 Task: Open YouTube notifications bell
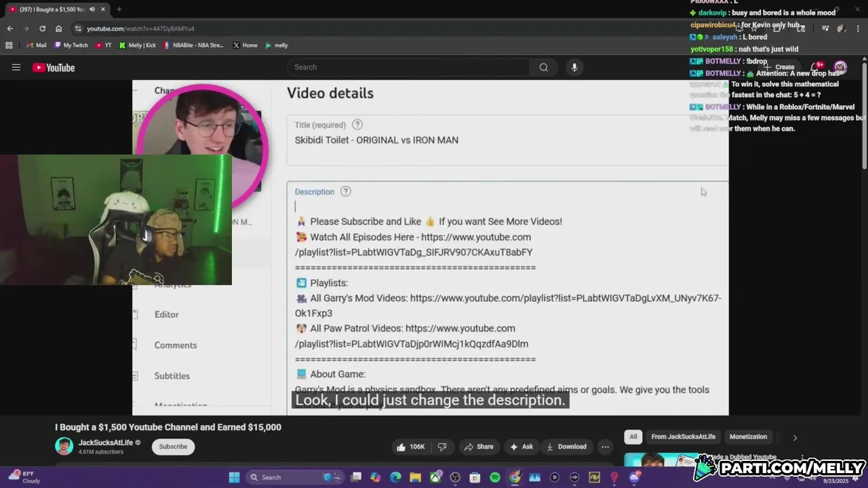tap(817, 67)
